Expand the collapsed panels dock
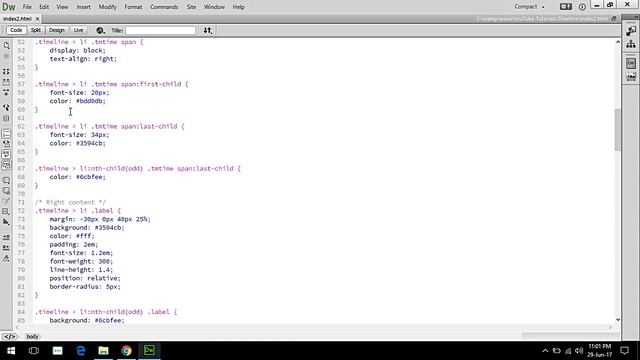 [636, 18]
